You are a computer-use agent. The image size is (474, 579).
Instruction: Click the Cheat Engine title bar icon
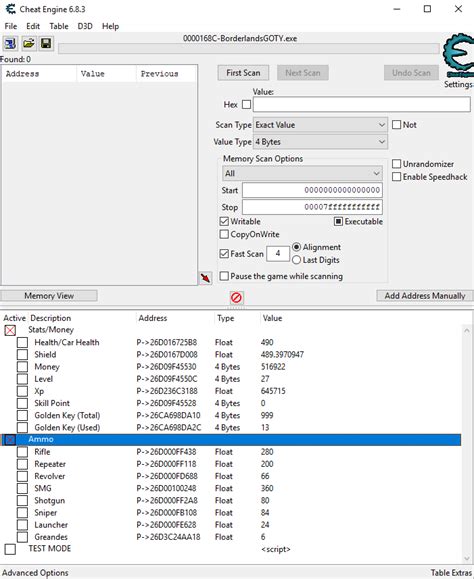point(10,9)
